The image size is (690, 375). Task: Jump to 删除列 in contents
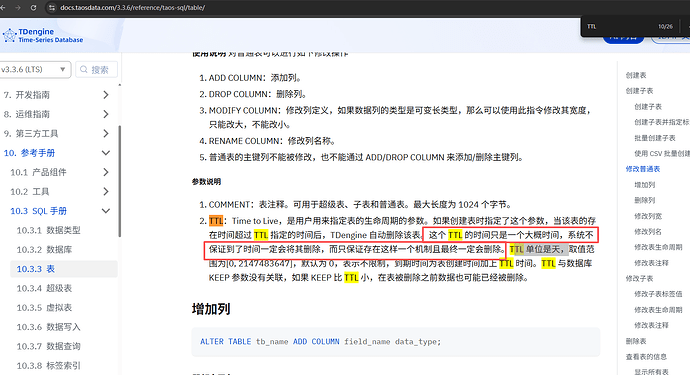click(x=645, y=200)
